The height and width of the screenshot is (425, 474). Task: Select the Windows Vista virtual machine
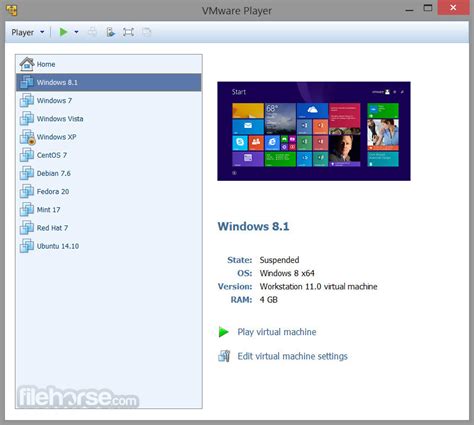pyautogui.click(x=109, y=119)
